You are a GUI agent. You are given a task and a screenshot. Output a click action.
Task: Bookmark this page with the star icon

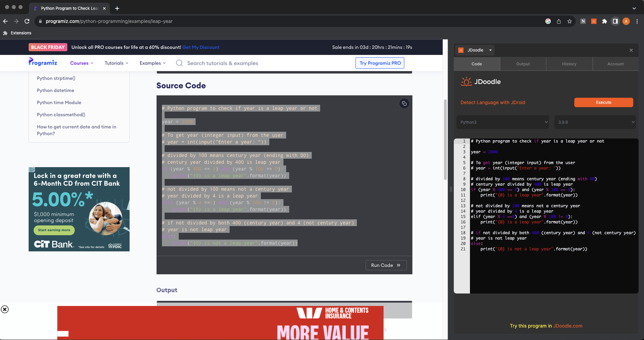pos(570,21)
